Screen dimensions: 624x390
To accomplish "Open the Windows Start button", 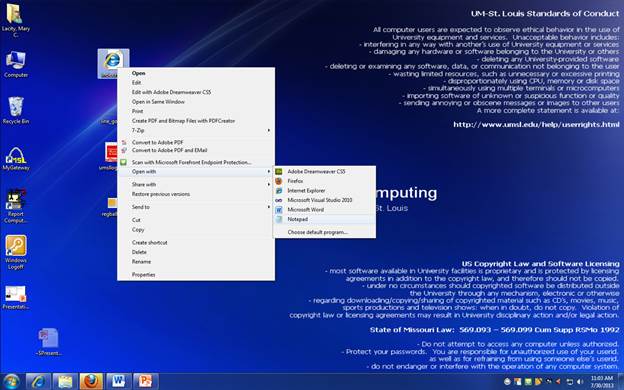I will pyautogui.click(x=12, y=382).
